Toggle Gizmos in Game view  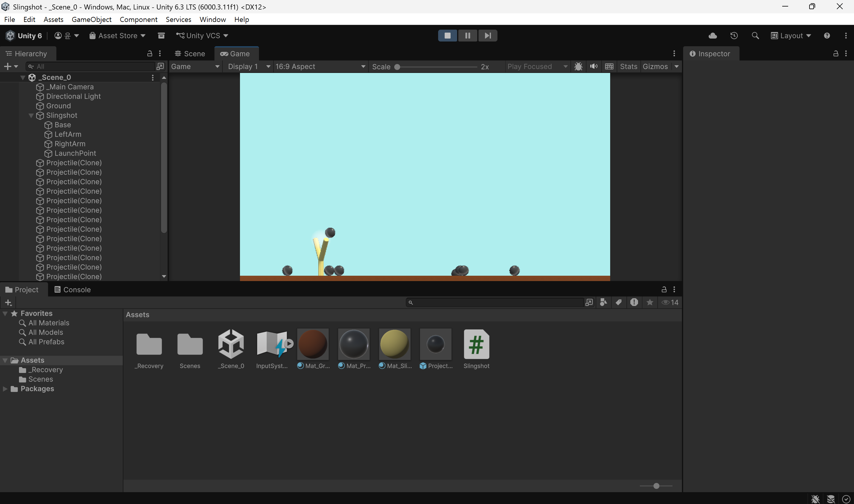[x=655, y=67]
